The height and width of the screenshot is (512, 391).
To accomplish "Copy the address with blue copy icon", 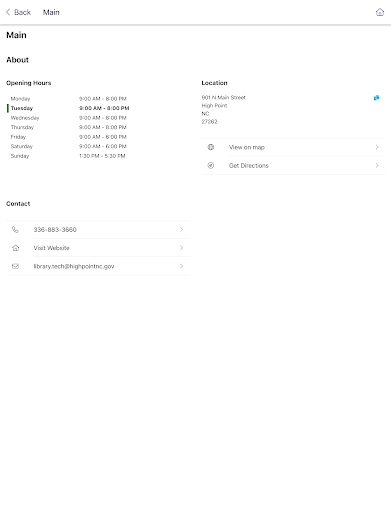I will (x=376, y=98).
